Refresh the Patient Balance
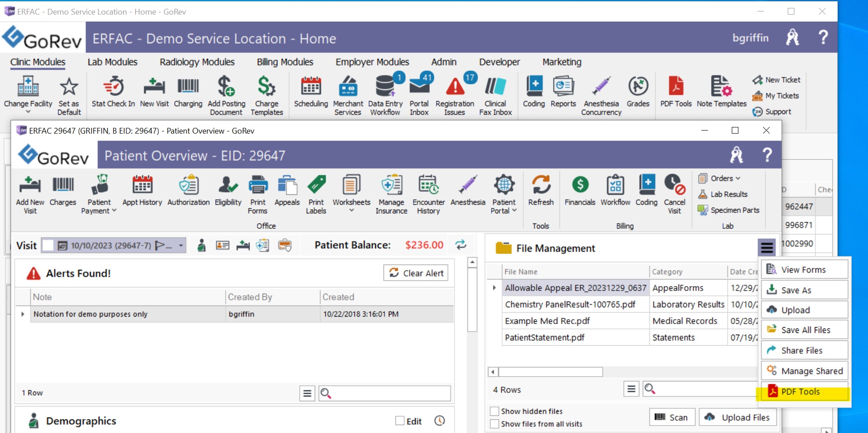The image size is (868, 433). pos(461,245)
